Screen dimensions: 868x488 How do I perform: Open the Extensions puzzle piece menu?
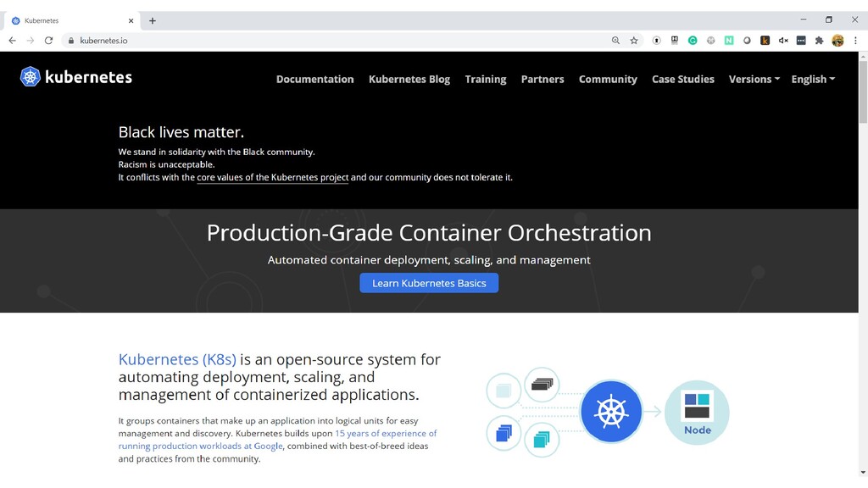(820, 41)
